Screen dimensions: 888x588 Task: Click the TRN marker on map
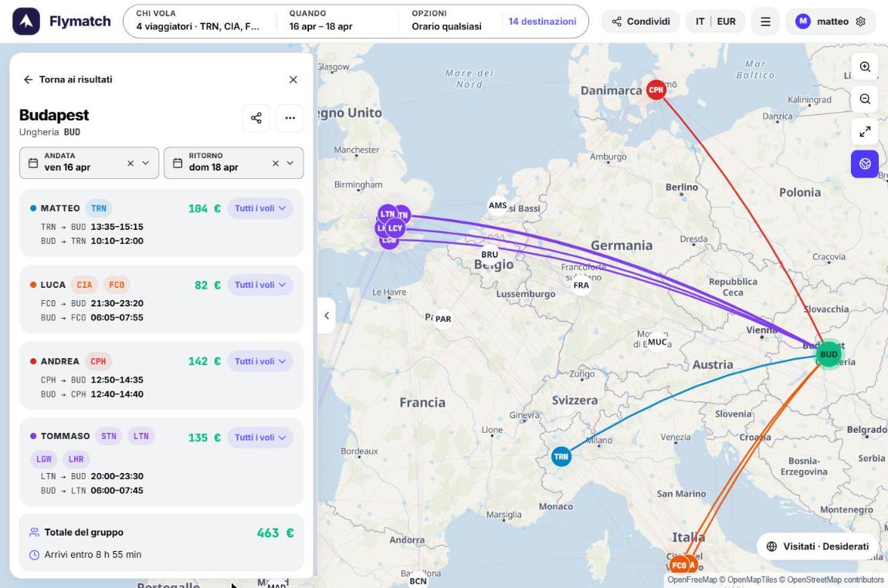(561, 457)
